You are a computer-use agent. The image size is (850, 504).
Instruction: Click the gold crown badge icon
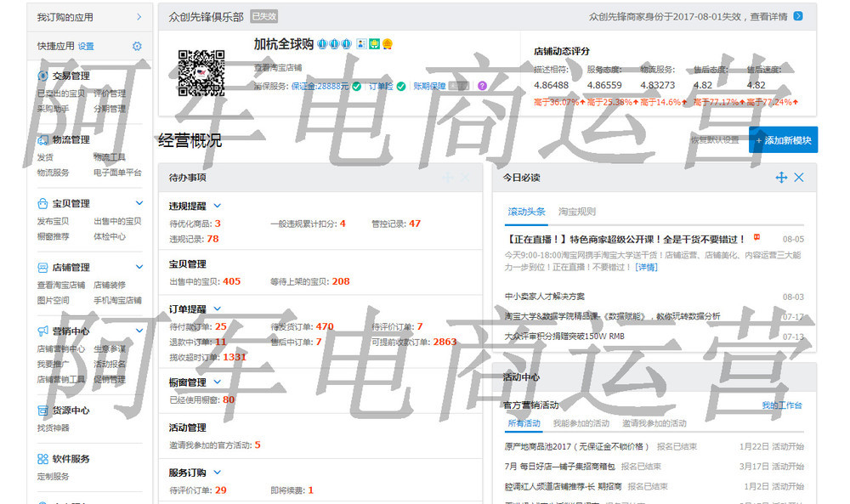click(x=387, y=44)
